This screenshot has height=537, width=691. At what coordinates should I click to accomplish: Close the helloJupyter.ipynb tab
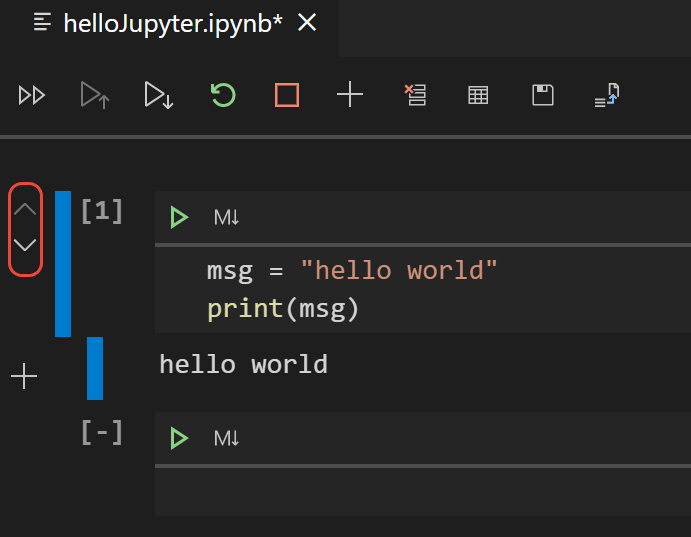pos(307,22)
